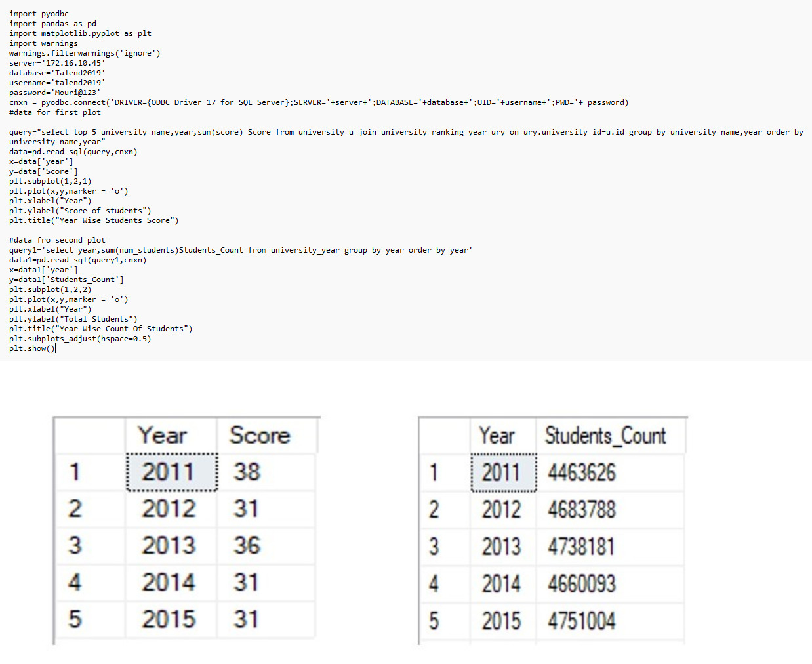Select row number 1 in Students_Count table
This screenshot has height=664, width=812.
tap(434, 472)
